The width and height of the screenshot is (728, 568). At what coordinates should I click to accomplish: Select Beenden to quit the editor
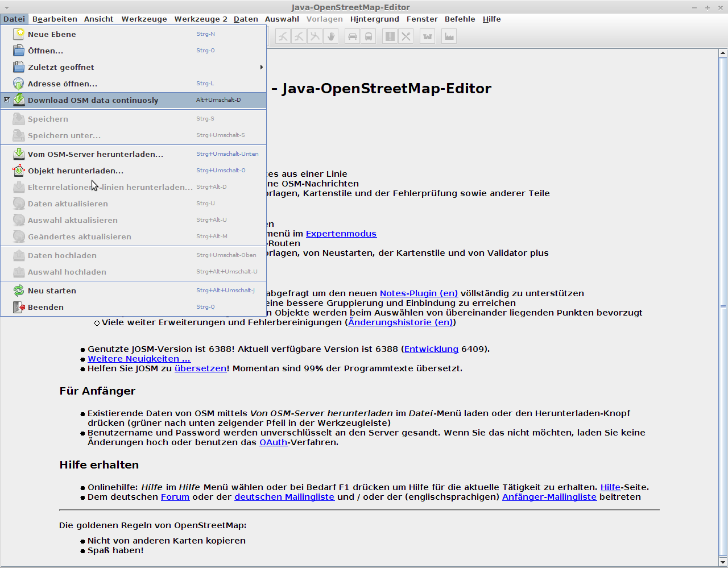tap(45, 307)
